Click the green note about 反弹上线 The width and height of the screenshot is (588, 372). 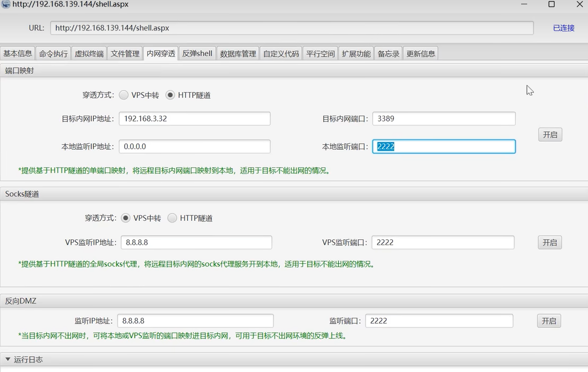tap(183, 335)
